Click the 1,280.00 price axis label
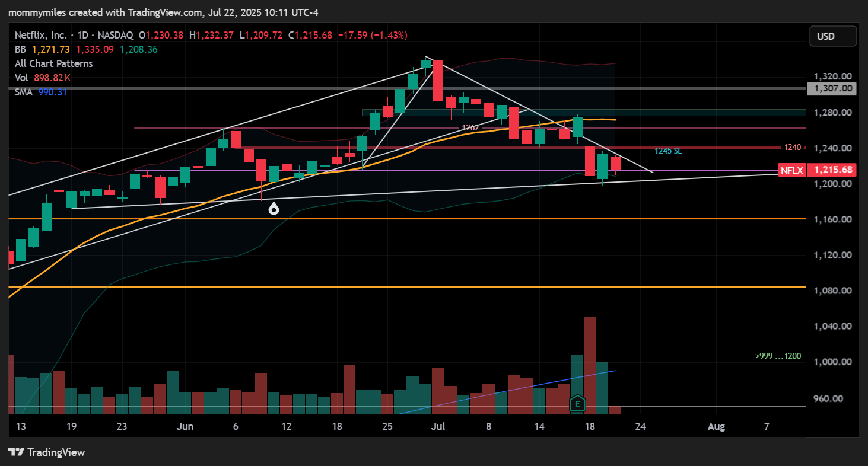This screenshot has height=466, width=868. point(833,113)
